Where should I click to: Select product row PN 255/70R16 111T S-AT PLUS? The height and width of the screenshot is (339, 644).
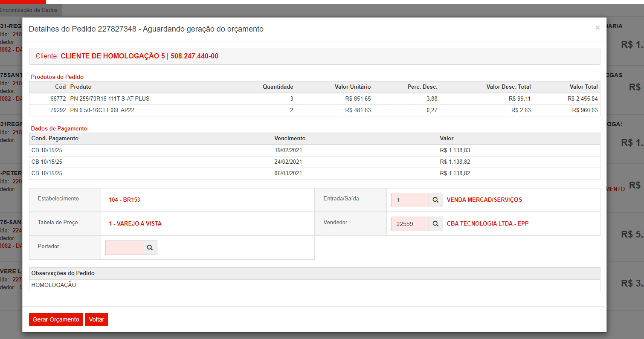[x=314, y=99]
